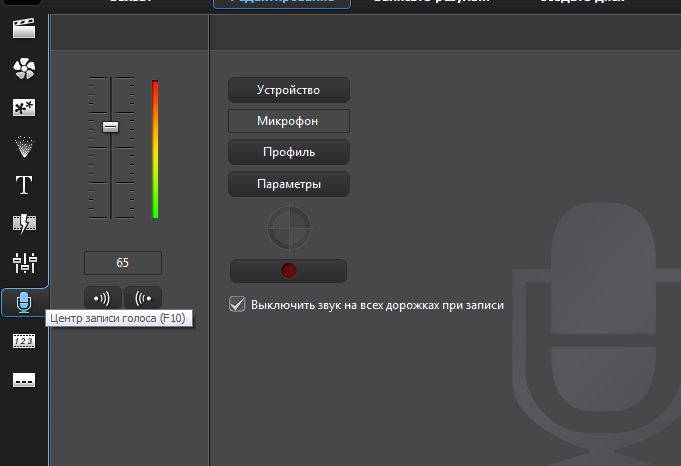Open the Параметры settings button
This screenshot has width=681, height=466.
pos(288,184)
